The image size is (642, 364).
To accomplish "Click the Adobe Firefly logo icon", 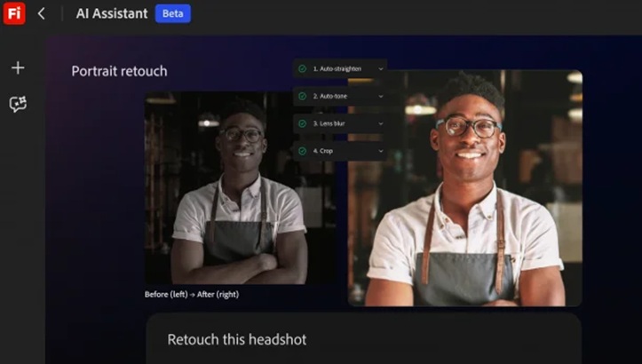I will pos(13,13).
